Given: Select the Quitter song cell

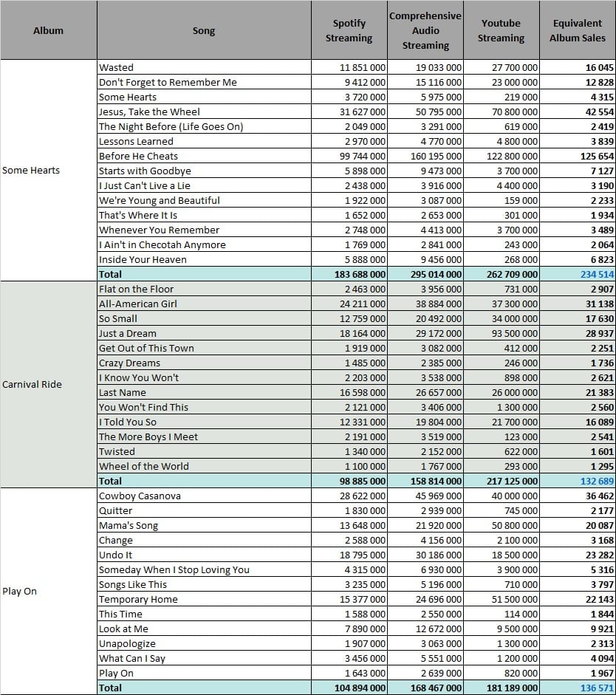Looking at the screenshot, I should click(204, 510).
